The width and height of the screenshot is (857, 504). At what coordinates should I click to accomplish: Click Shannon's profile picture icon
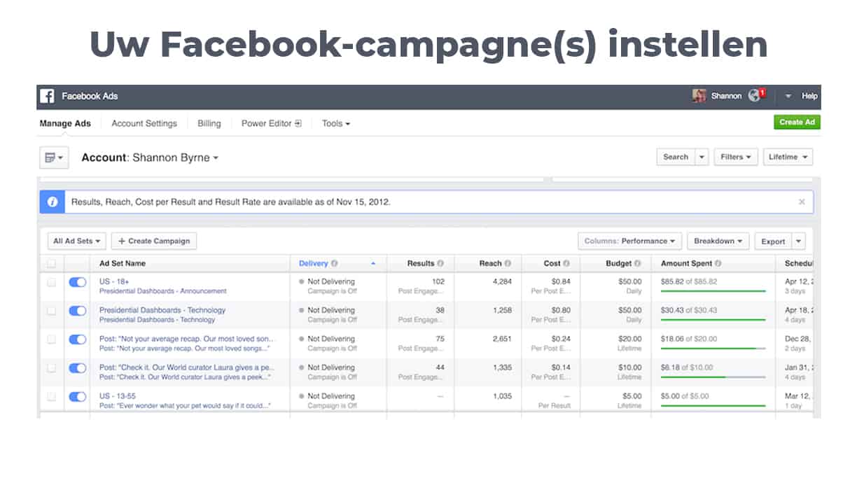tap(697, 96)
